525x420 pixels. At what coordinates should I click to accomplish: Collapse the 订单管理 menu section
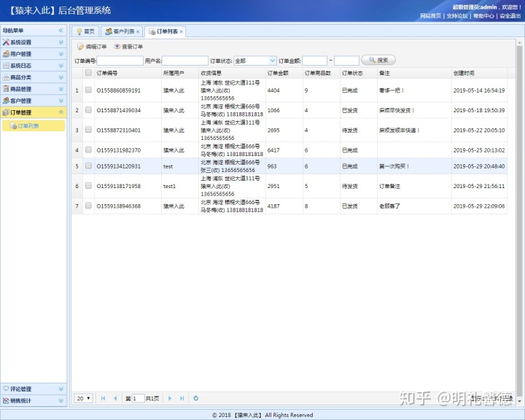[x=61, y=112]
